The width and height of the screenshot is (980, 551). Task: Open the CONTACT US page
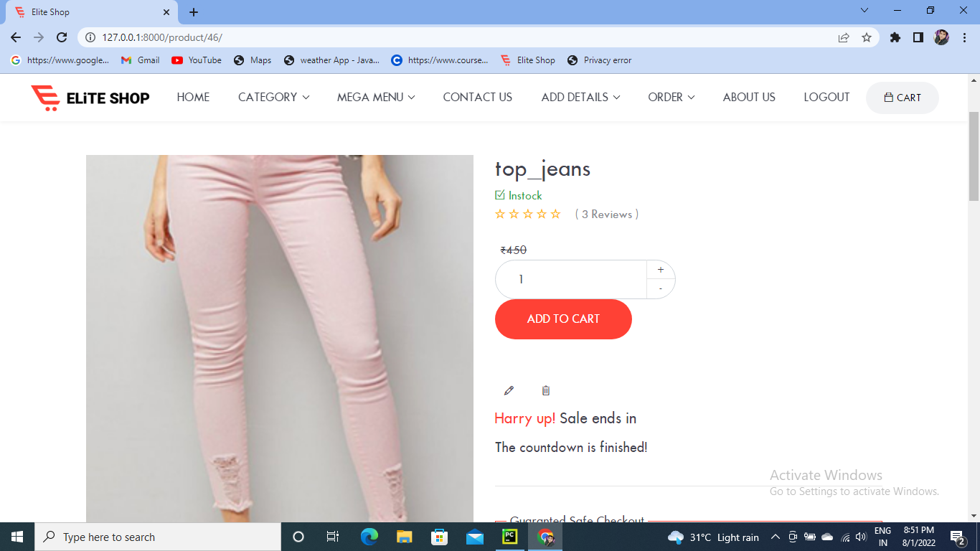coord(477,97)
